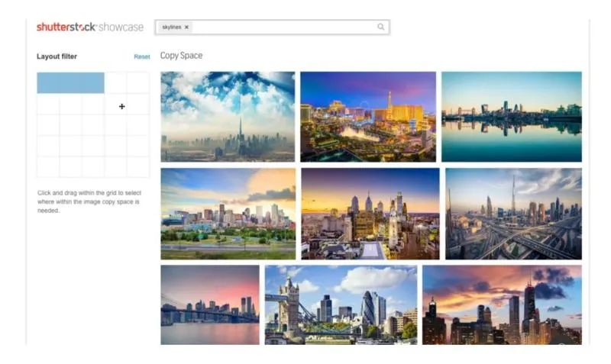Reset the layout filter

(142, 56)
